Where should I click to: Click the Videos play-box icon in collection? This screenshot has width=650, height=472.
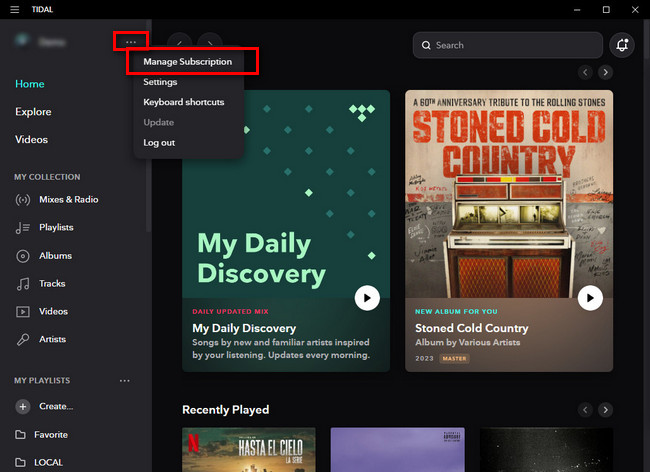pos(23,311)
